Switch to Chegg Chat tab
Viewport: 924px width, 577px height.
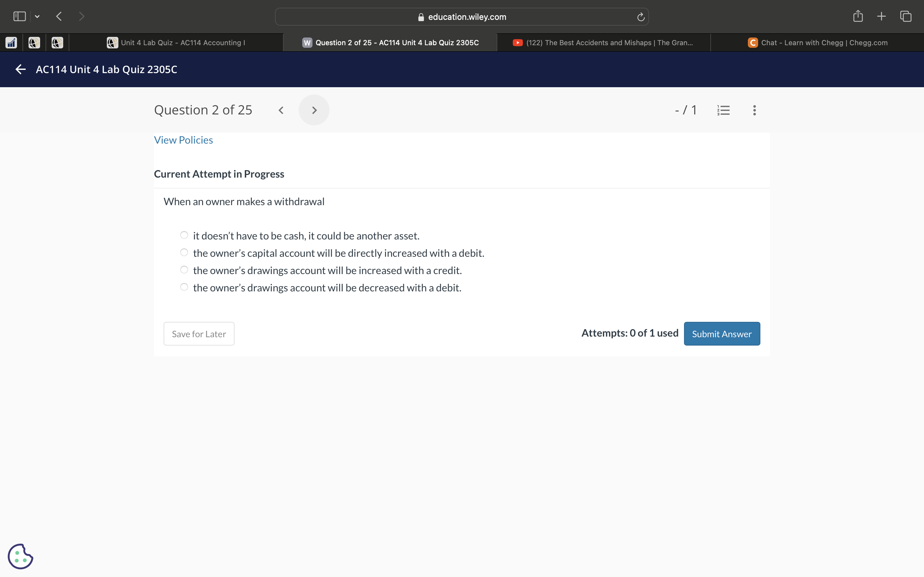click(x=817, y=43)
